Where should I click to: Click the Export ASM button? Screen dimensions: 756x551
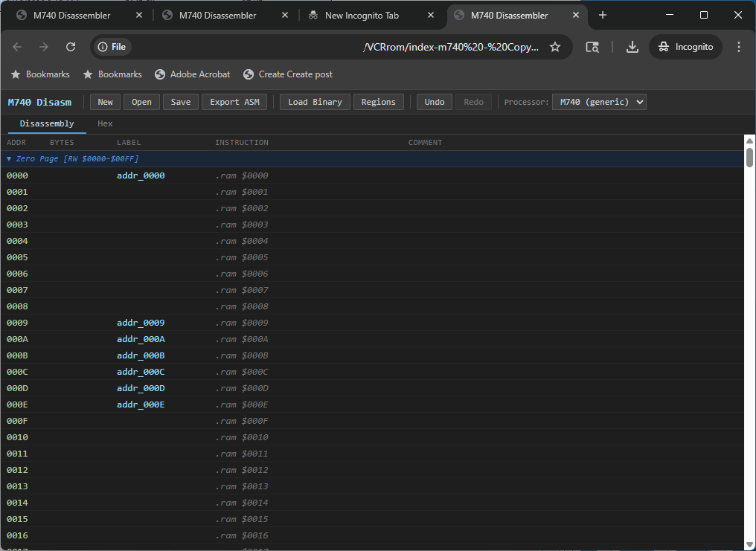234,102
